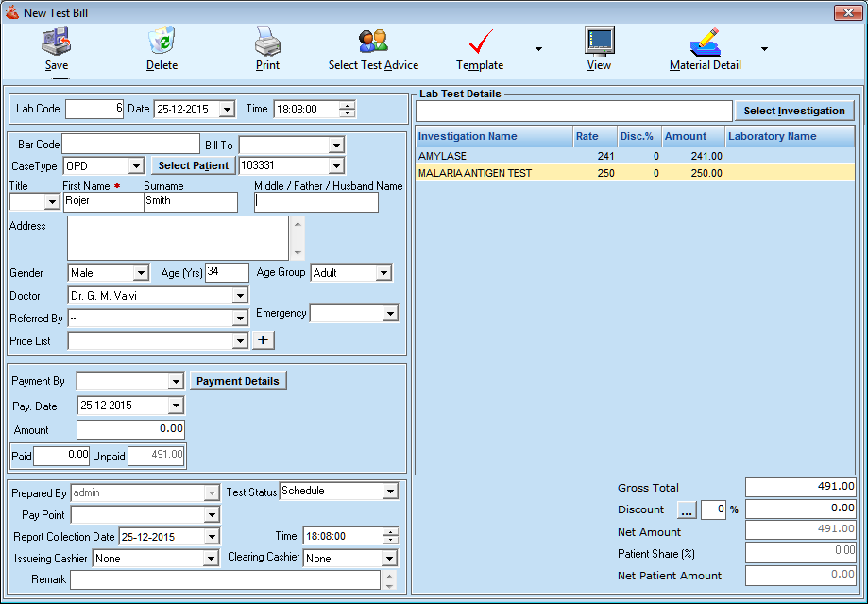Click the Material Detail icon
This screenshot has width=868, height=604.
tap(705, 42)
